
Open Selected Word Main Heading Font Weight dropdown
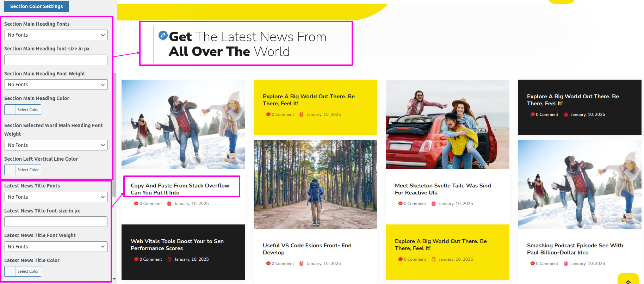(x=56, y=145)
